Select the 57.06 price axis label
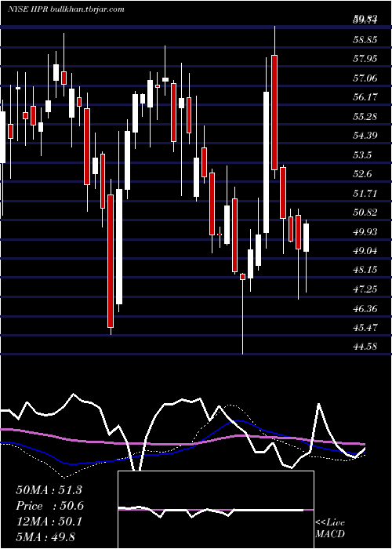Image resolution: width=392 pixels, height=549 pixels. (365, 78)
